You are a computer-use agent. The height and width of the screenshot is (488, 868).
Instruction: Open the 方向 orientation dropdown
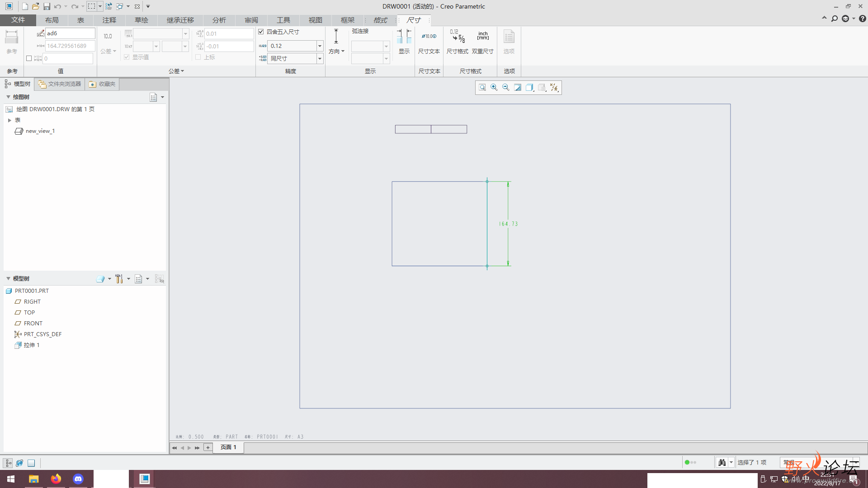click(x=336, y=42)
